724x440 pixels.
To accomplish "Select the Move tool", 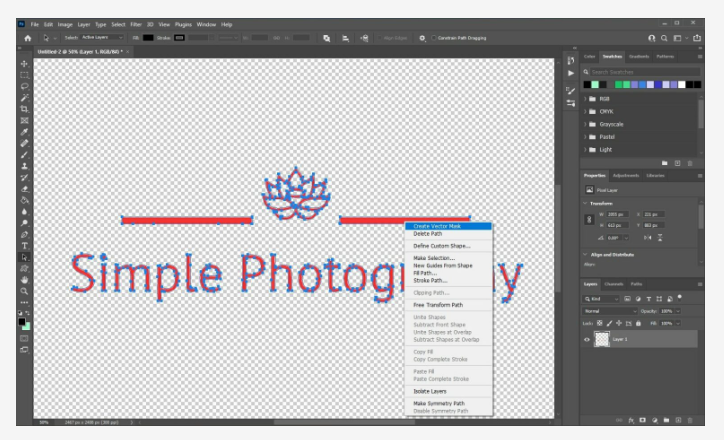I will [x=24, y=64].
